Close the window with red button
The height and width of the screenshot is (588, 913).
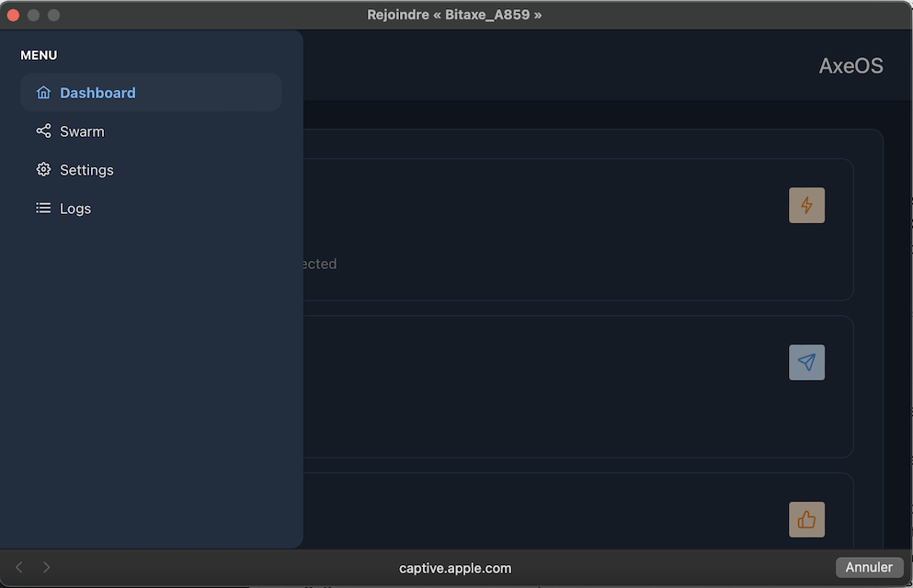pos(14,15)
